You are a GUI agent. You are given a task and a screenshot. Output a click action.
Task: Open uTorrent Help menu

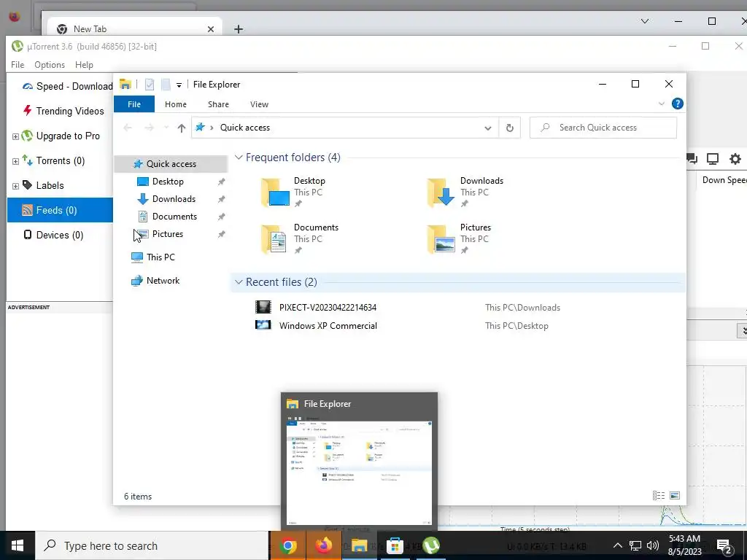[85, 65]
